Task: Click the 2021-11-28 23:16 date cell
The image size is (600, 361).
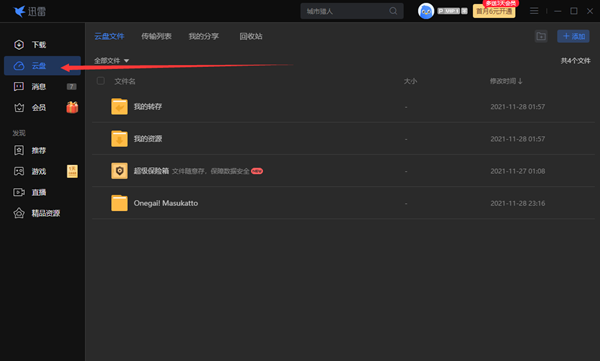Action: 517,203
